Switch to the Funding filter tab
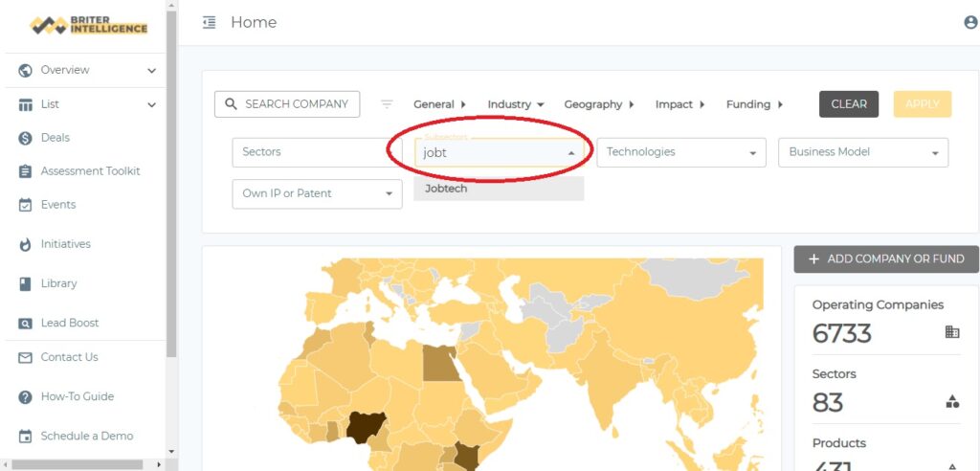 coord(754,104)
